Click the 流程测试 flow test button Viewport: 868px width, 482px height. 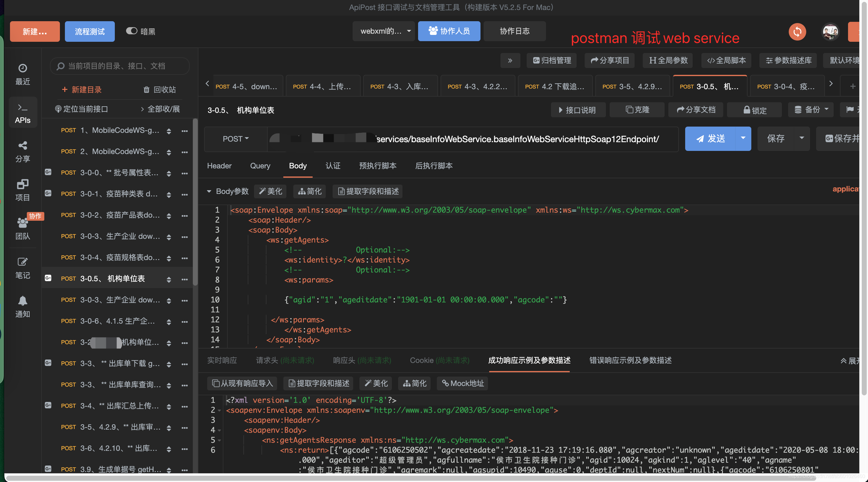click(x=90, y=31)
